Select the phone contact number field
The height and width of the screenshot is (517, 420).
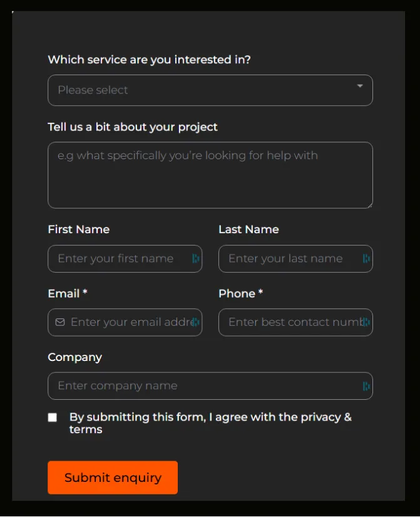coord(295,323)
